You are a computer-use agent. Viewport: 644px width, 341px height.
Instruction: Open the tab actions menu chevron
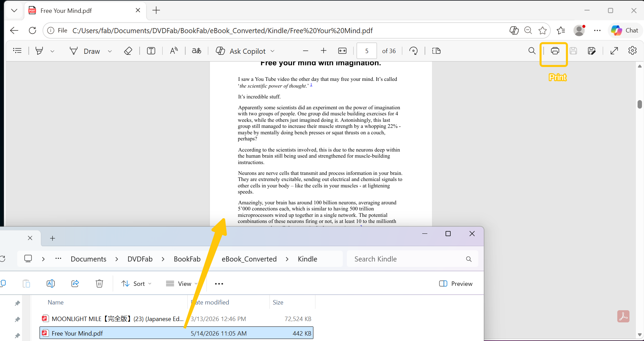point(14,10)
